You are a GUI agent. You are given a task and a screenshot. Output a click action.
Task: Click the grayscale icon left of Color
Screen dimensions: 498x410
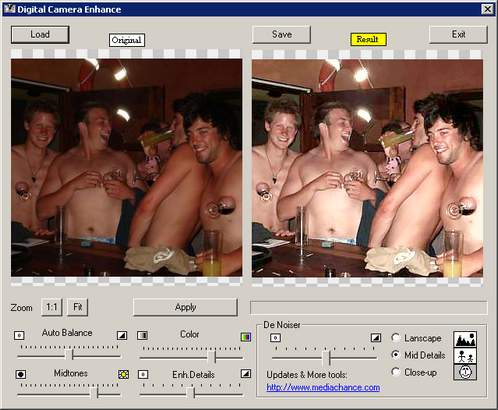(143, 335)
